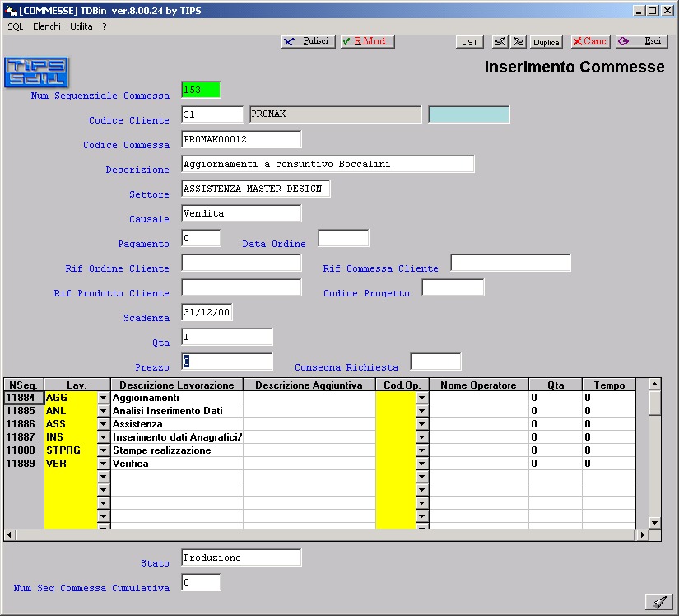Click the Codice Cliente field with 31
Screen dimensions: 679x616
(x=212, y=114)
